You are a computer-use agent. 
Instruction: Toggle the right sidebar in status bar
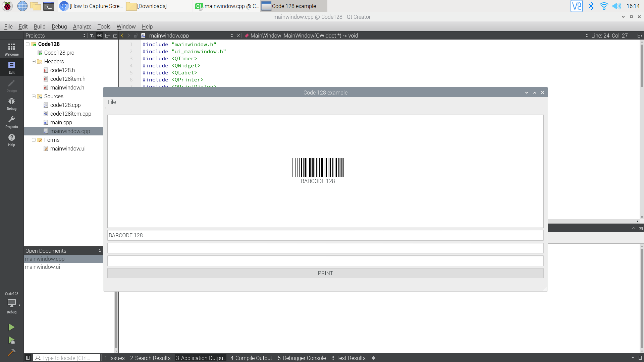(640, 358)
